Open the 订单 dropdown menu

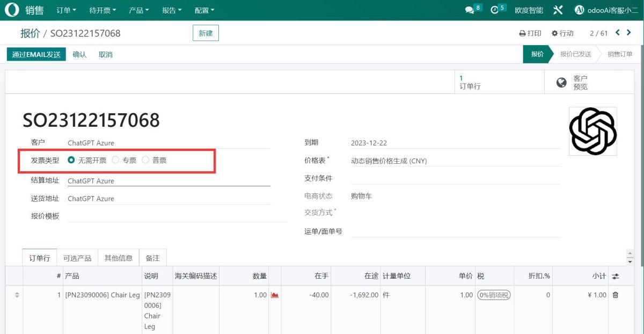point(67,10)
